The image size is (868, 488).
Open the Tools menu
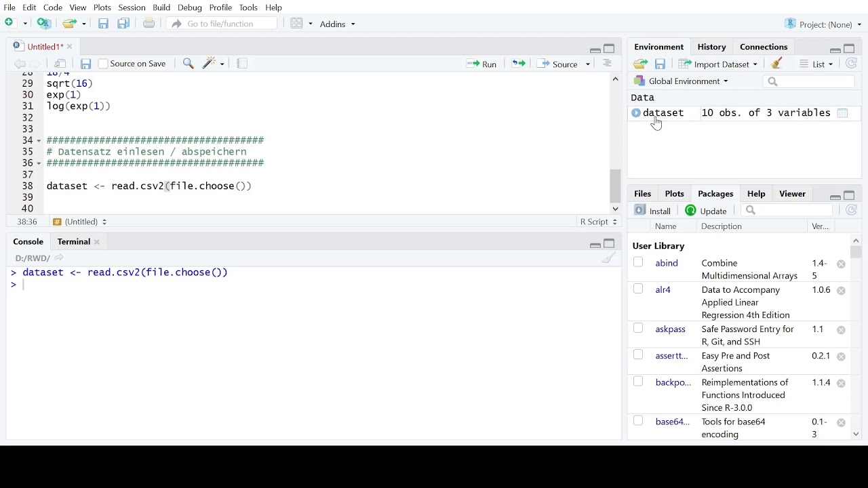point(248,7)
